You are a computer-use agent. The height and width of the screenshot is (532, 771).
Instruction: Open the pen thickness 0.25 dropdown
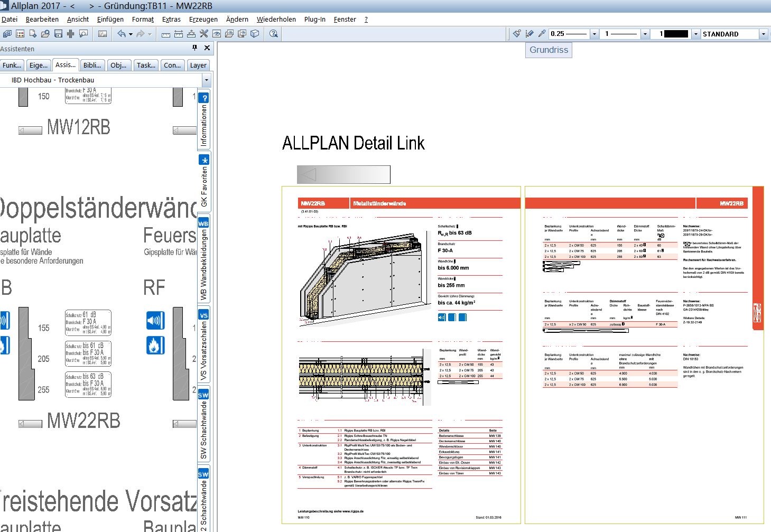pos(594,34)
